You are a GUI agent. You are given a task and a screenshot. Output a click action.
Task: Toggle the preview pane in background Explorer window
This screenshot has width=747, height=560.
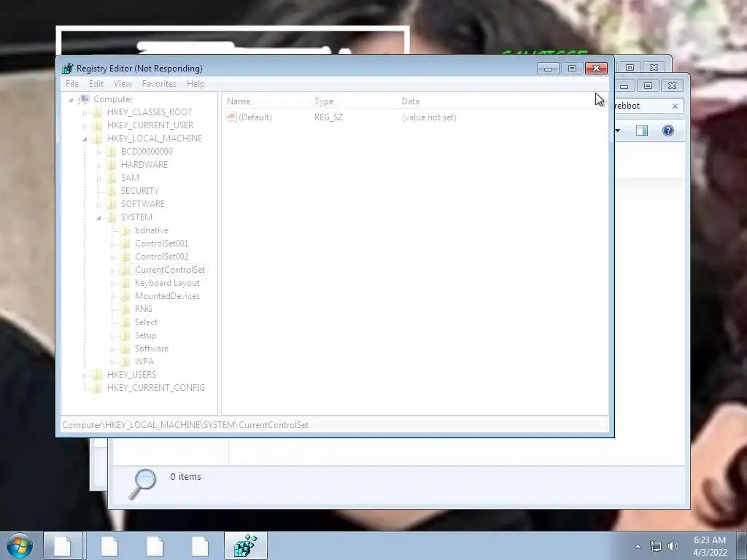642,131
